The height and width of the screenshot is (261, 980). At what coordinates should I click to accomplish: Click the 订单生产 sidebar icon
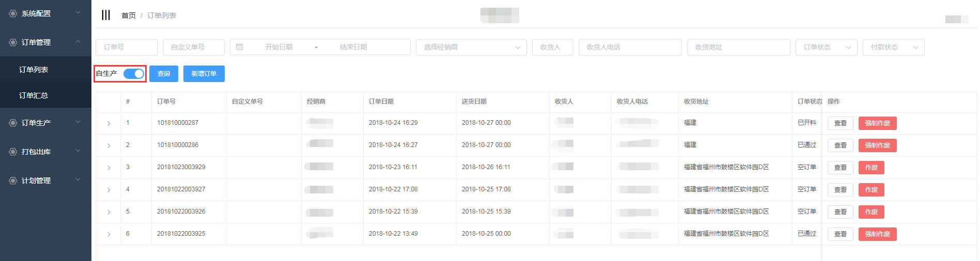(13, 123)
